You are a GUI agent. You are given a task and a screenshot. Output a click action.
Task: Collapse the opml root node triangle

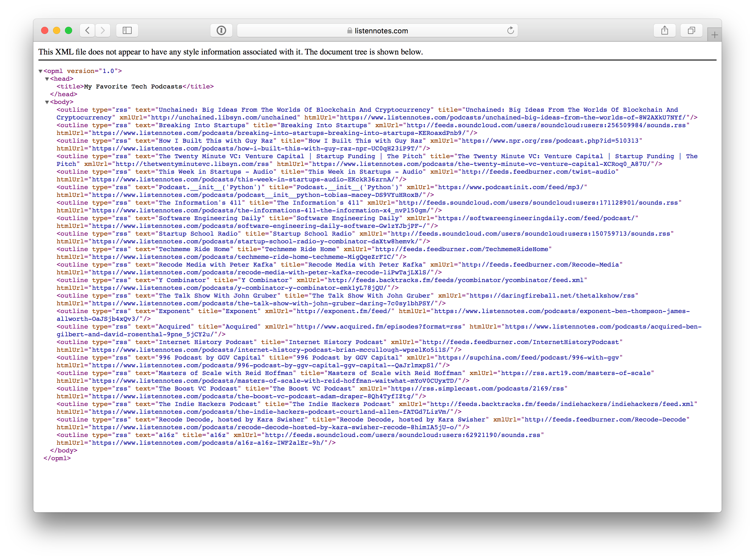40,71
